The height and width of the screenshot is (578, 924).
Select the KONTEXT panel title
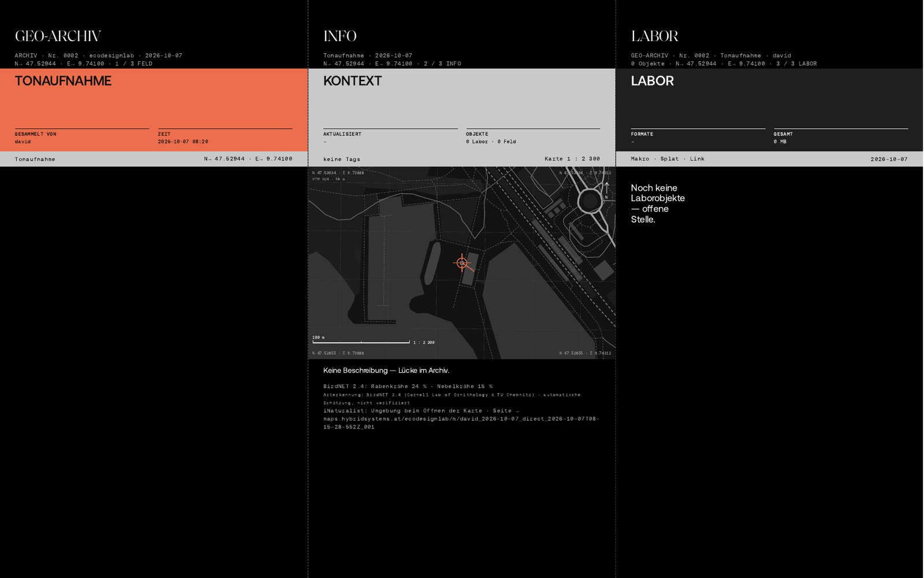pyautogui.click(x=352, y=81)
